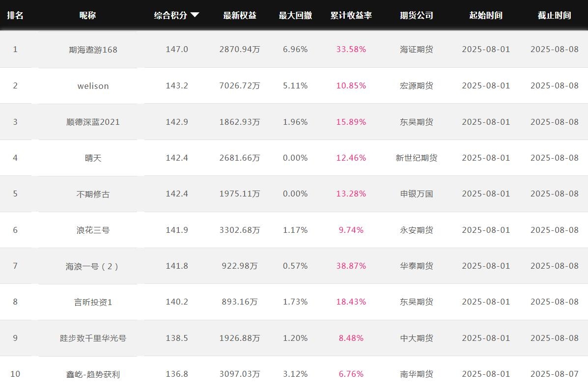Image resolution: width=588 pixels, height=391 pixels.
Task: Click score value 141.8
Action: [x=177, y=266]
